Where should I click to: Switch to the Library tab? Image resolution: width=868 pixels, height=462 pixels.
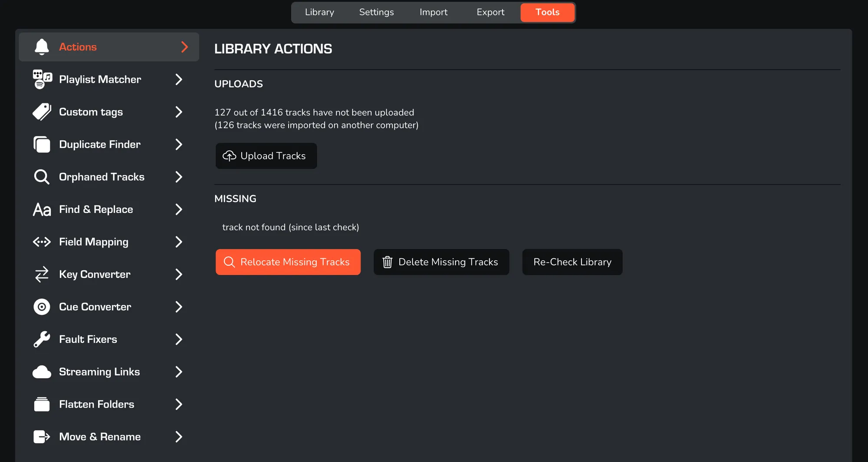319,12
